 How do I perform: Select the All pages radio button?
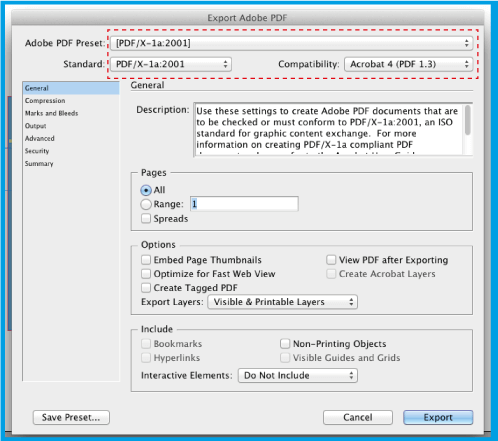pyautogui.click(x=146, y=190)
